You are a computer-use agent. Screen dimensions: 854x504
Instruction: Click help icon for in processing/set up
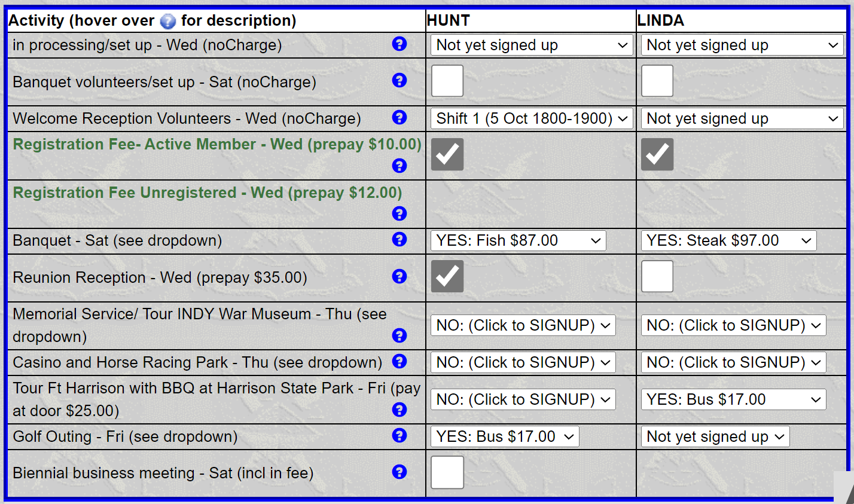(x=399, y=44)
